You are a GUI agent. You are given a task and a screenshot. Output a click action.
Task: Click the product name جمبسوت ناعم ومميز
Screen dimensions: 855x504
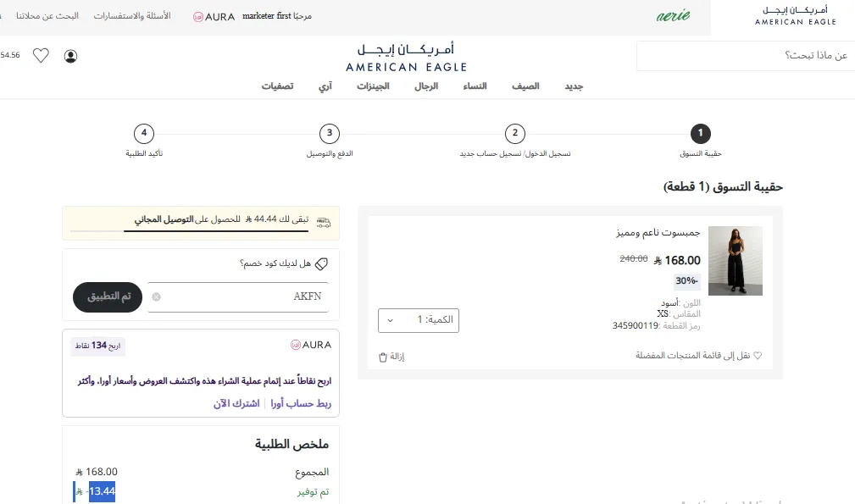[658, 233]
